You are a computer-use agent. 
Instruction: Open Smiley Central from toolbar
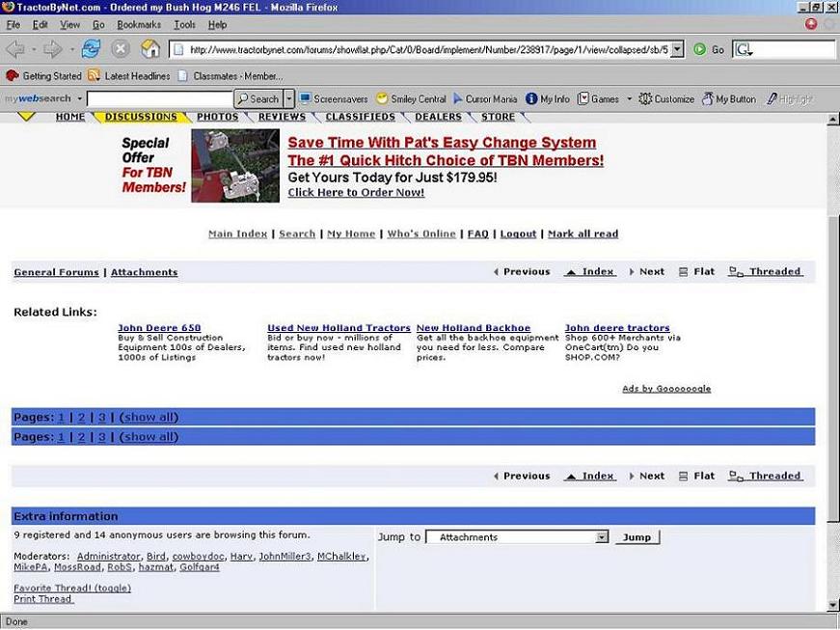click(412, 98)
